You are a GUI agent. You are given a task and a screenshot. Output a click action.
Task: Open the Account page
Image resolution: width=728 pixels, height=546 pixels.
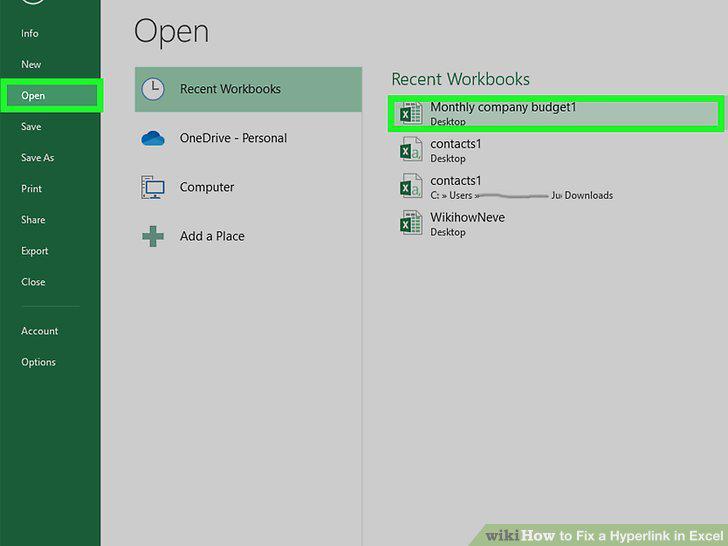[40, 331]
